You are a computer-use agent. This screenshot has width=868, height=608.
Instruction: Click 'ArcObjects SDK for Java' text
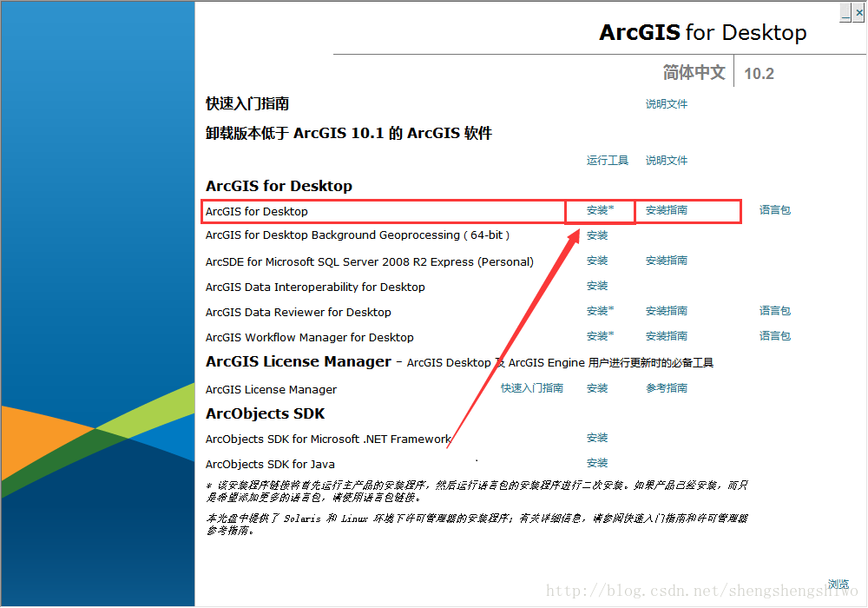tap(270, 464)
